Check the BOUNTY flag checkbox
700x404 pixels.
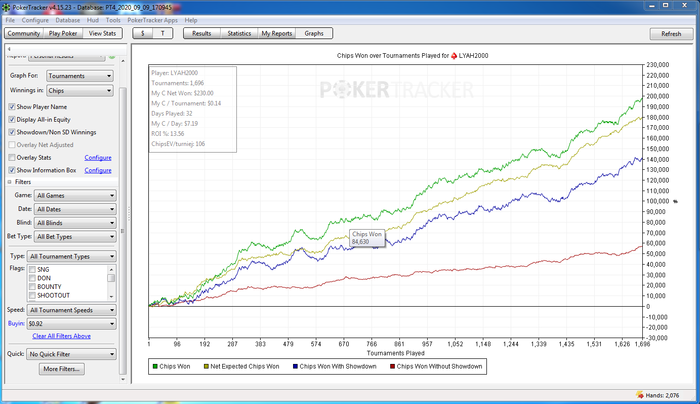[32, 287]
